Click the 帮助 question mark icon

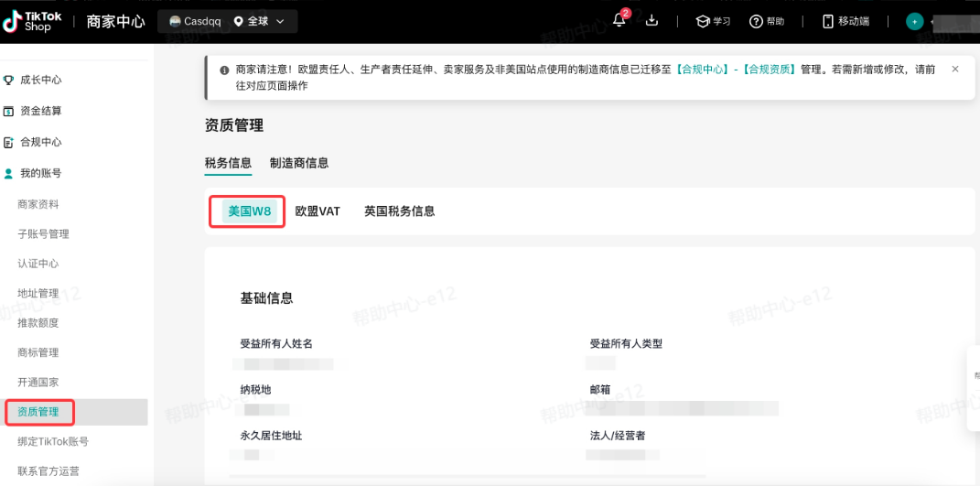pyautogui.click(x=756, y=21)
